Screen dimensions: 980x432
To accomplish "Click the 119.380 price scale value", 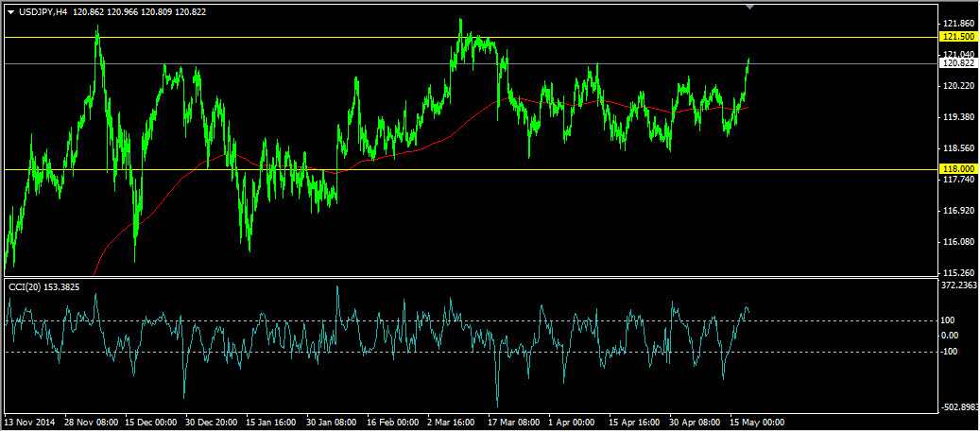I will 959,117.
